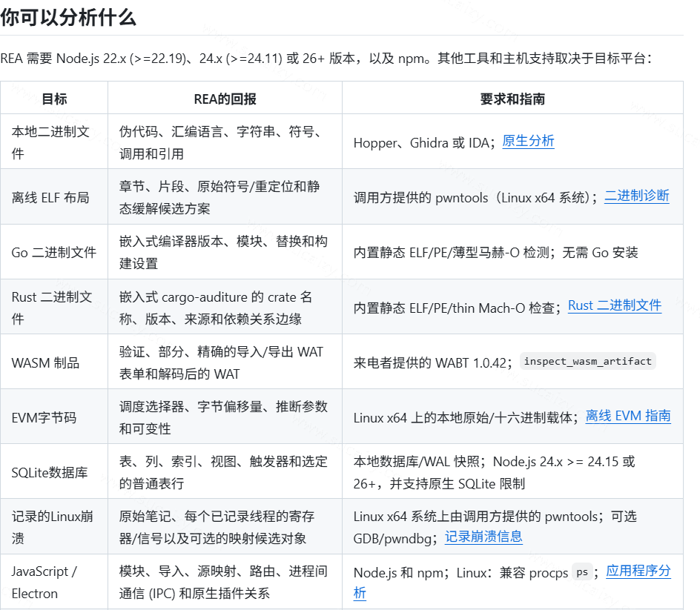
Task: Click the text 内置静态 ELF/PE/thin Mach-O 检查
Action: (454, 308)
